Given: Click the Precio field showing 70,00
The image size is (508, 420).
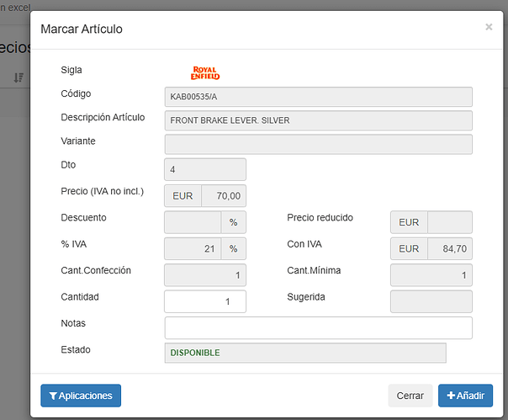Looking at the screenshot, I should 224,196.
